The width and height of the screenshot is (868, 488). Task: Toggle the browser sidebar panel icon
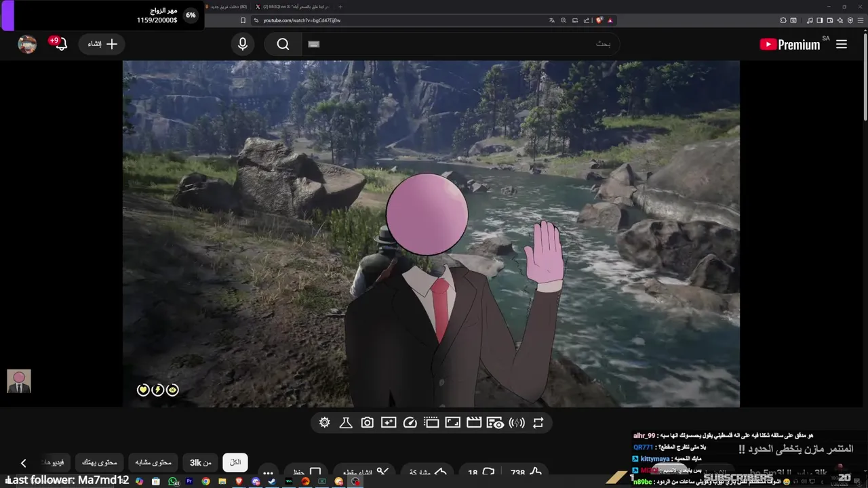tap(820, 20)
